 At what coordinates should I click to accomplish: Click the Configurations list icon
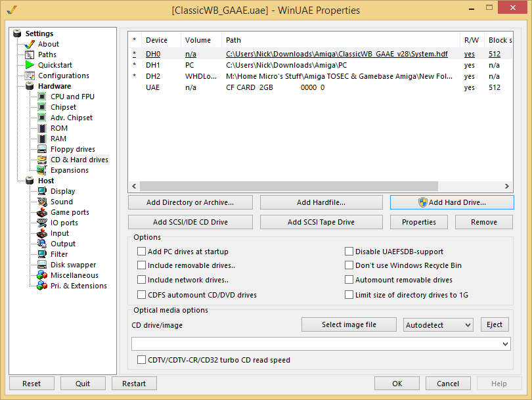point(30,76)
